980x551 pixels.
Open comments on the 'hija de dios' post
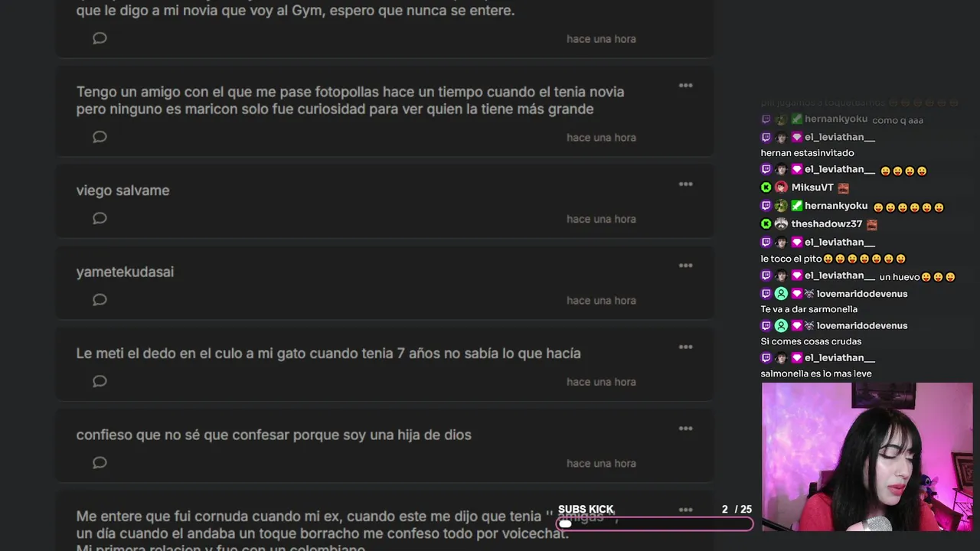[100, 462]
